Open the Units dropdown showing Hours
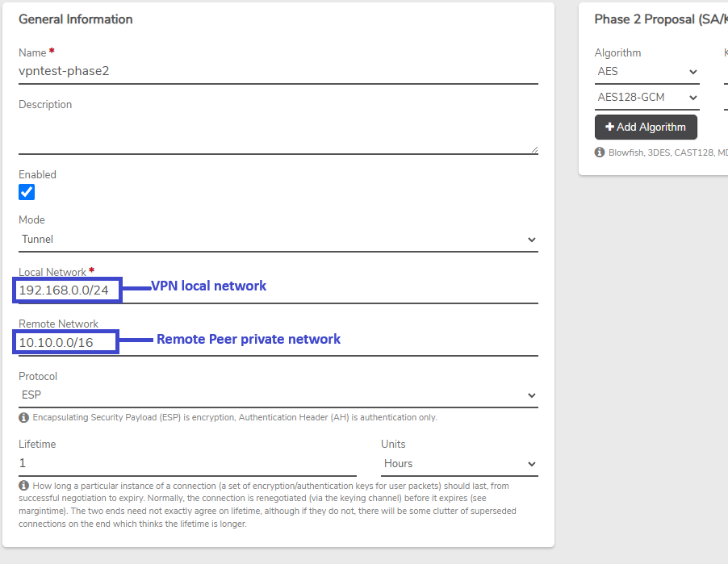The width and height of the screenshot is (728, 564). click(x=459, y=464)
